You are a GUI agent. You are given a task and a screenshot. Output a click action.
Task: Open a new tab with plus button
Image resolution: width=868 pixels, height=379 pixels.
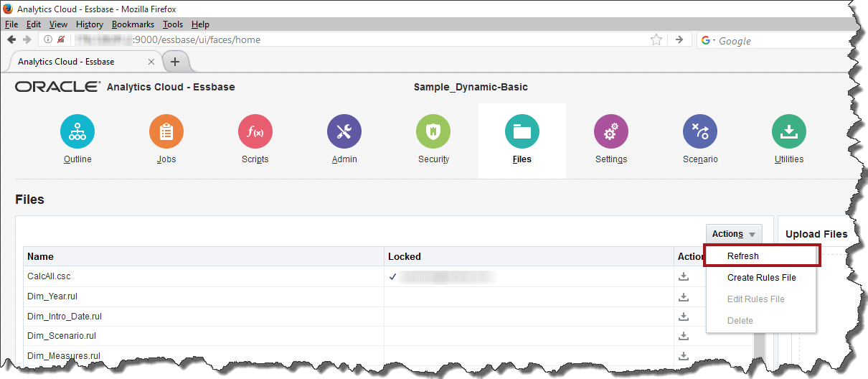click(x=175, y=62)
